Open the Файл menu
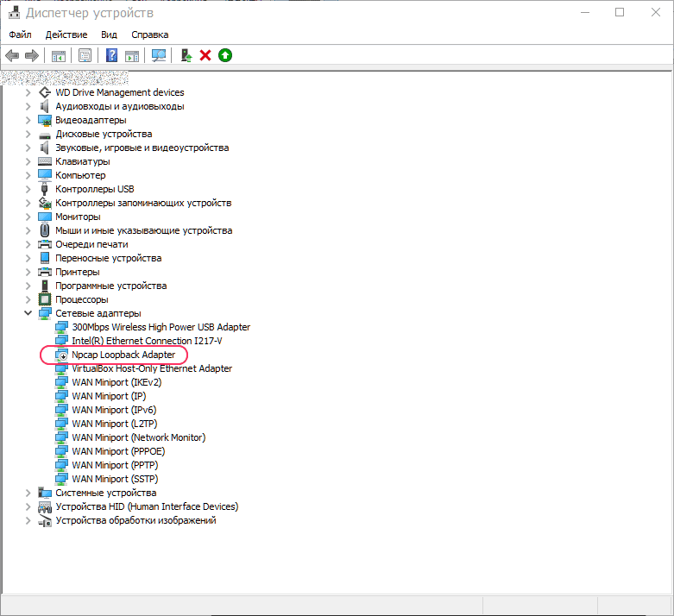The width and height of the screenshot is (674, 616). click(x=20, y=35)
